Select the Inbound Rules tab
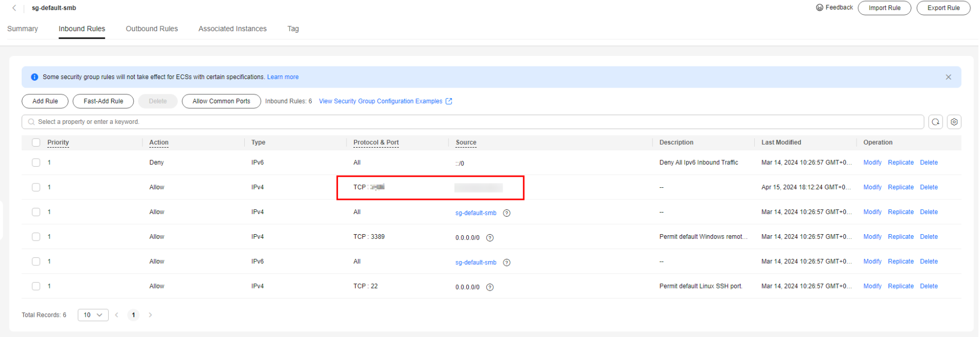 [82, 29]
